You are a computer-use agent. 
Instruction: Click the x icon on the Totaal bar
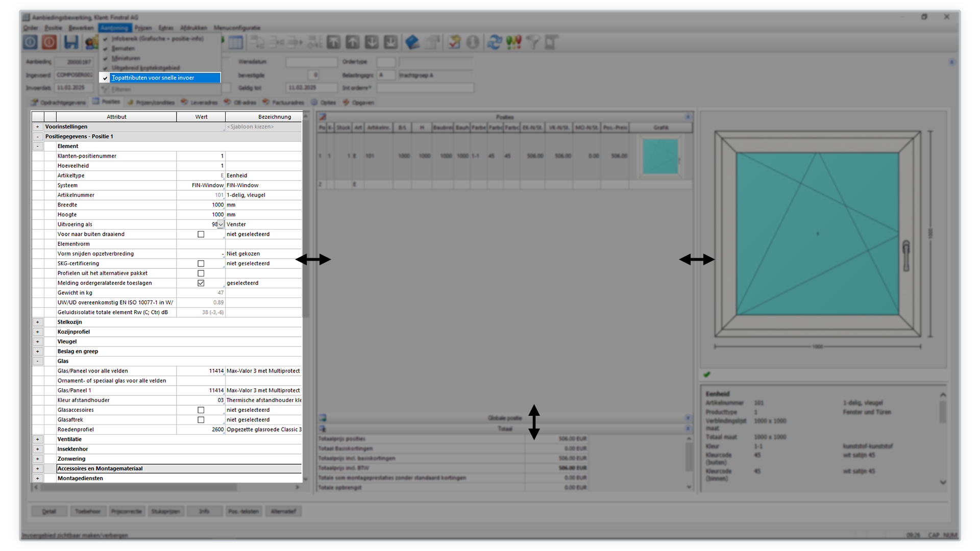tap(688, 429)
